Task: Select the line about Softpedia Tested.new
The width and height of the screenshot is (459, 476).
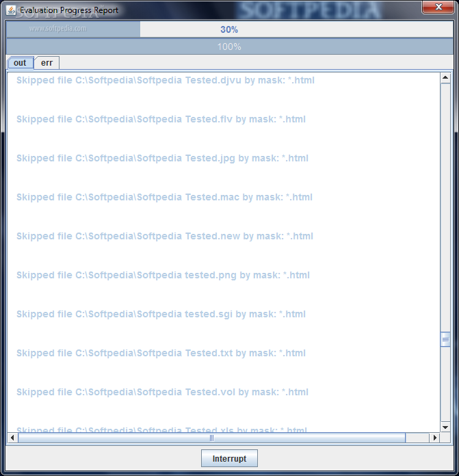Action: [x=165, y=236]
